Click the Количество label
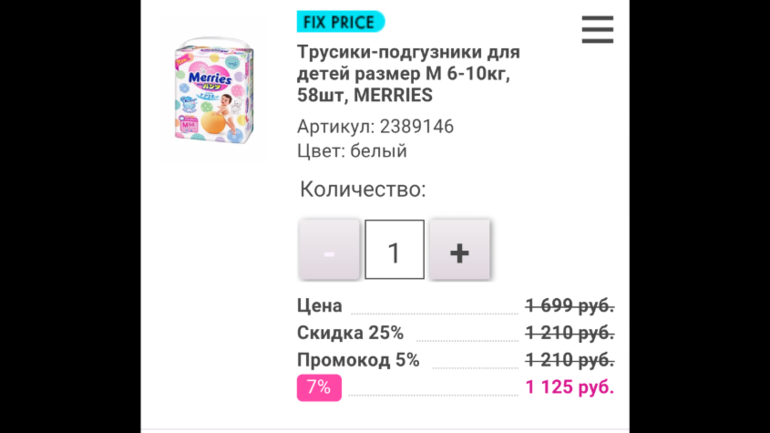This screenshot has height=433, width=770. click(363, 189)
